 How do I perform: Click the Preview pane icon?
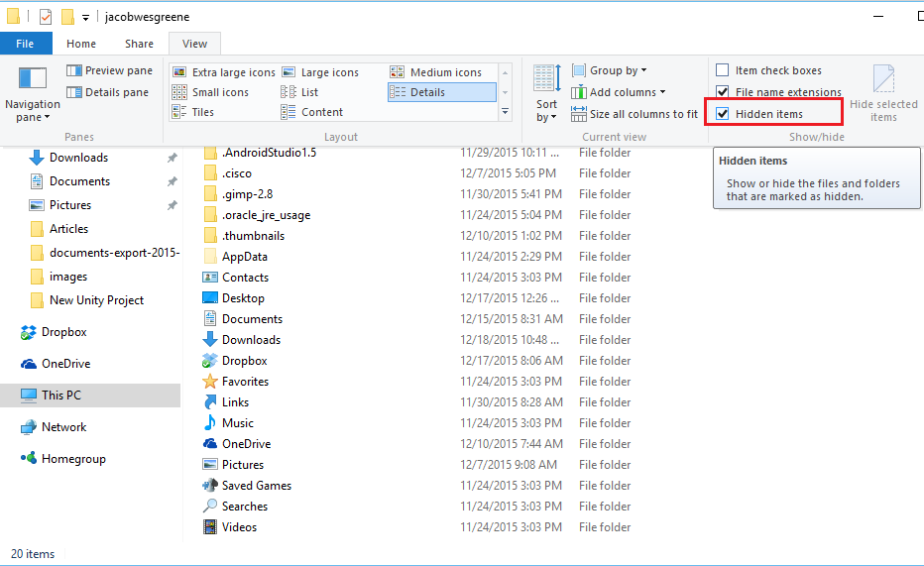[74, 71]
